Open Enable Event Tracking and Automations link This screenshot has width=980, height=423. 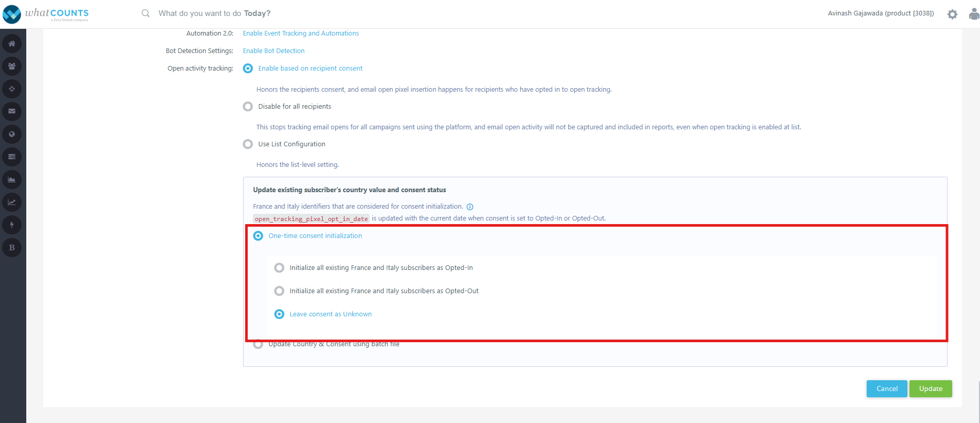[x=301, y=33]
